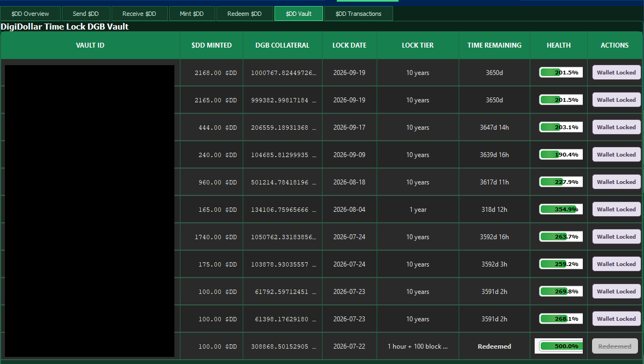Click collateral value 501214.78418196

[x=283, y=182]
